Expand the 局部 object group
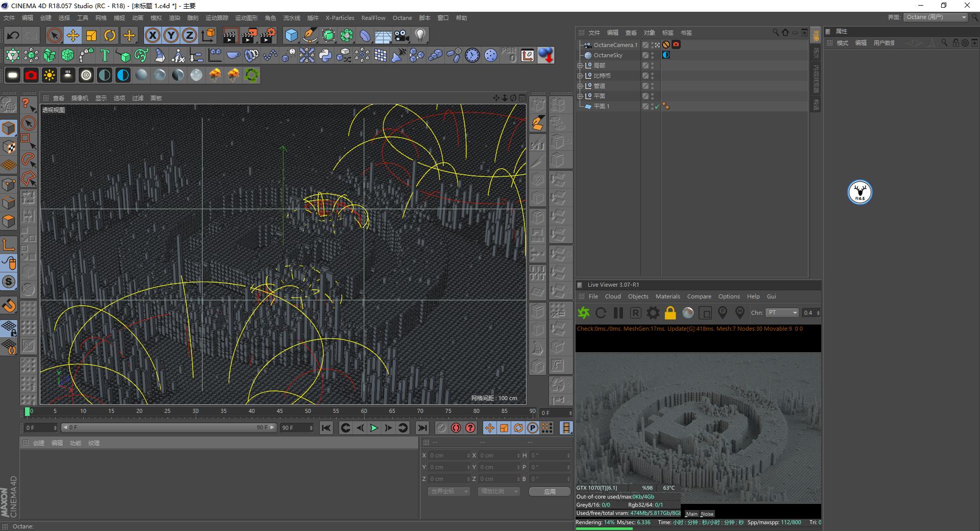This screenshot has height=531, width=980. pos(580,65)
